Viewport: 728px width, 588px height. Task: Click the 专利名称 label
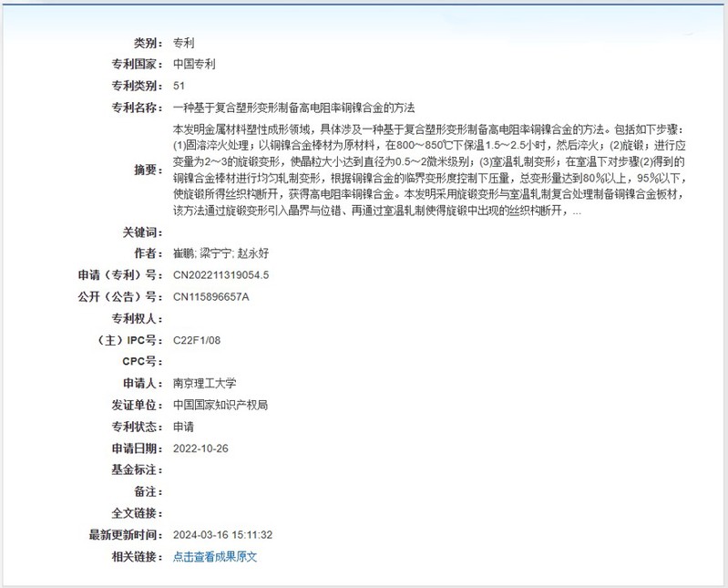(138, 108)
